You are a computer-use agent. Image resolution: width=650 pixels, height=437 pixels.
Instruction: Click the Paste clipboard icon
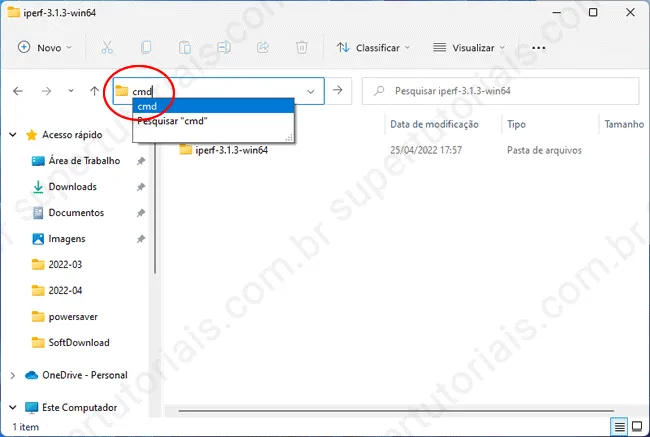[185, 47]
